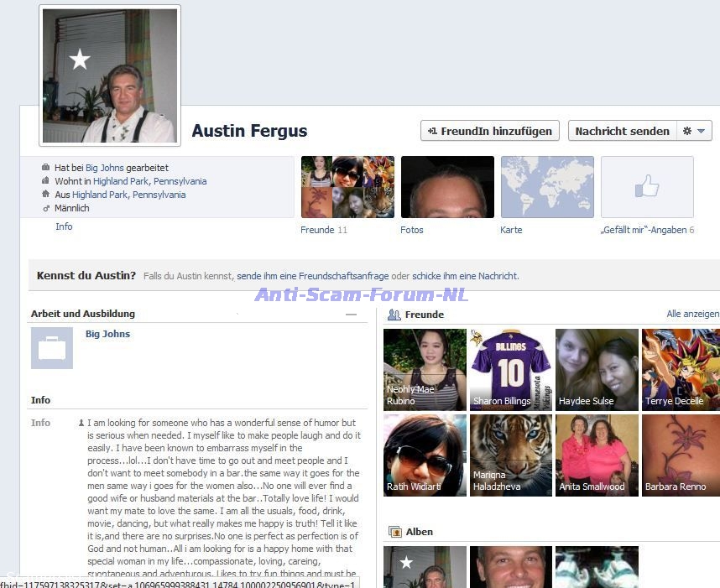Image resolution: width=720 pixels, height=588 pixels.
Task: Open the gear settings dropdown
Action: (x=695, y=131)
